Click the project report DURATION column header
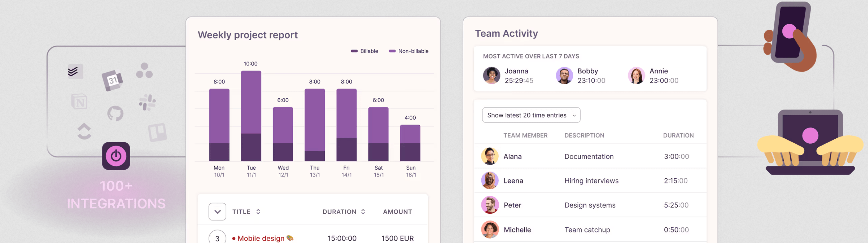868x243 pixels. (339, 212)
